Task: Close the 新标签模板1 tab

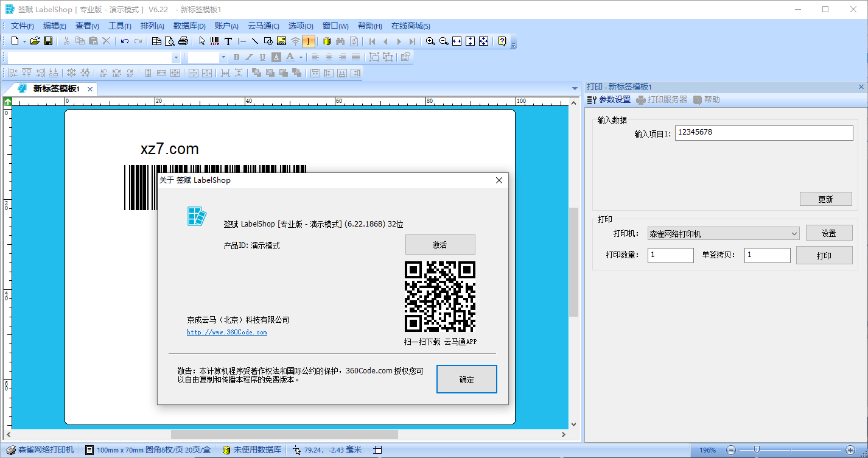Action: tap(90, 89)
